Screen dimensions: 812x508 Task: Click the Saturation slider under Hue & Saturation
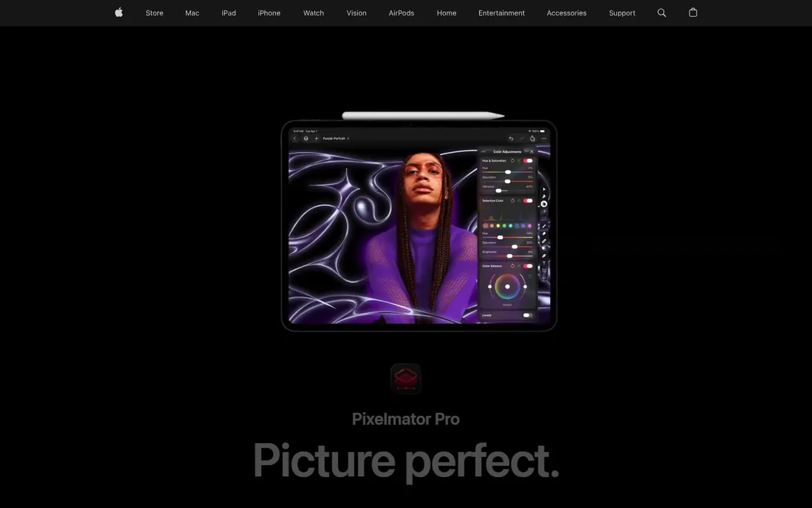click(508, 181)
